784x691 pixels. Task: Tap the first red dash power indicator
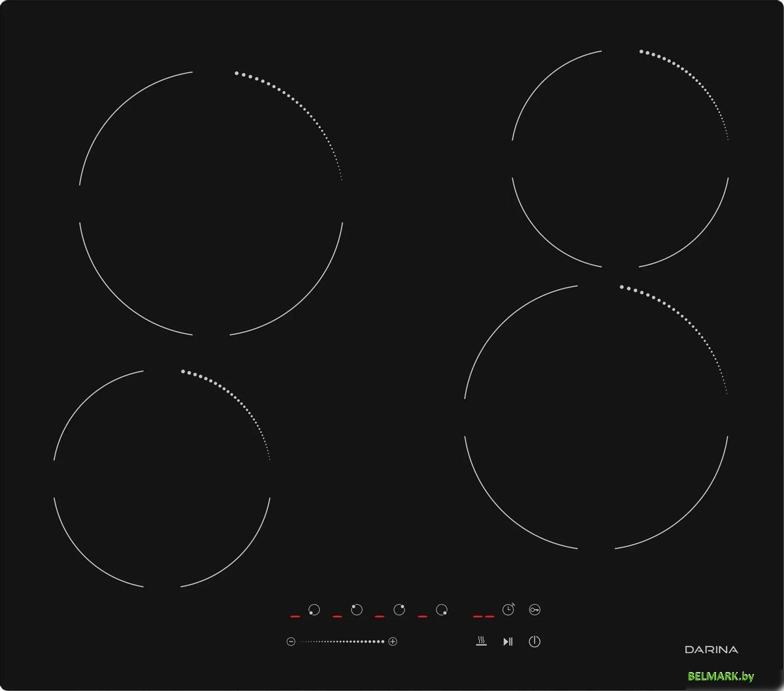click(x=295, y=616)
